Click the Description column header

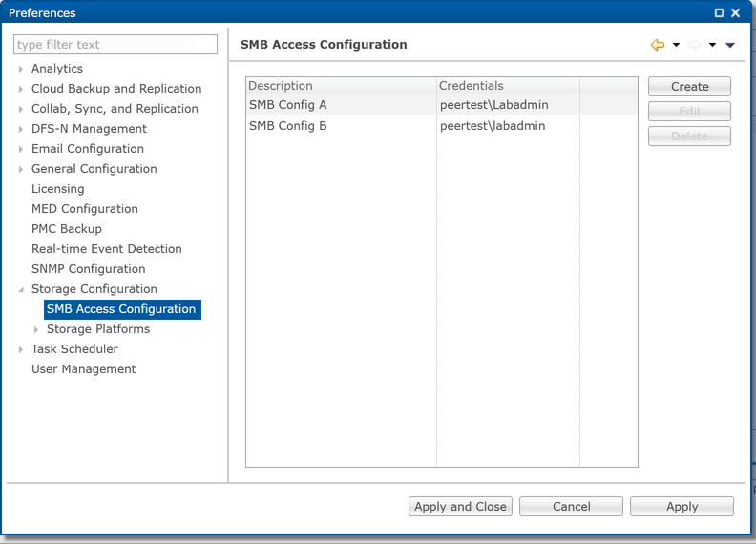pyautogui.click(x=342, y=85)
